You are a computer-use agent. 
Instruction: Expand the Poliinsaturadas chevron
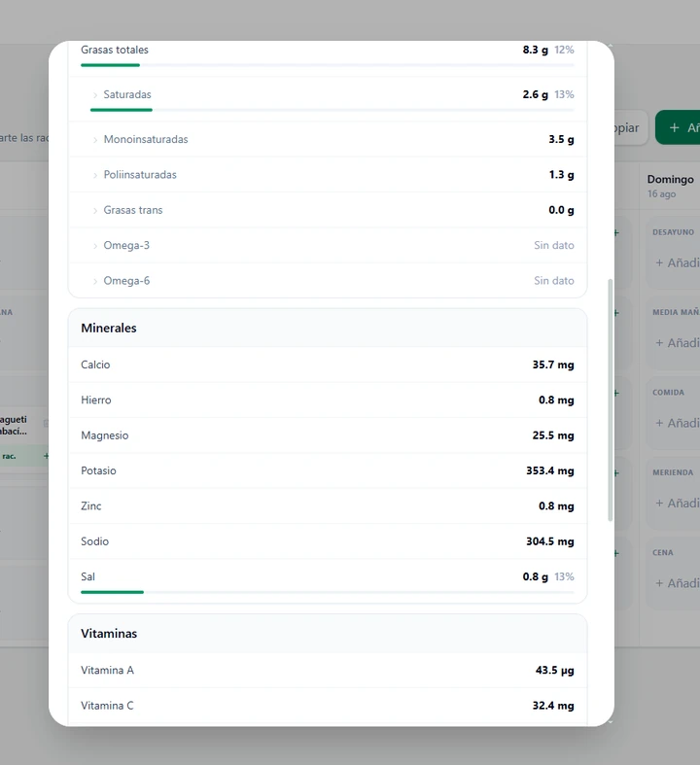[x=95, y=175]
